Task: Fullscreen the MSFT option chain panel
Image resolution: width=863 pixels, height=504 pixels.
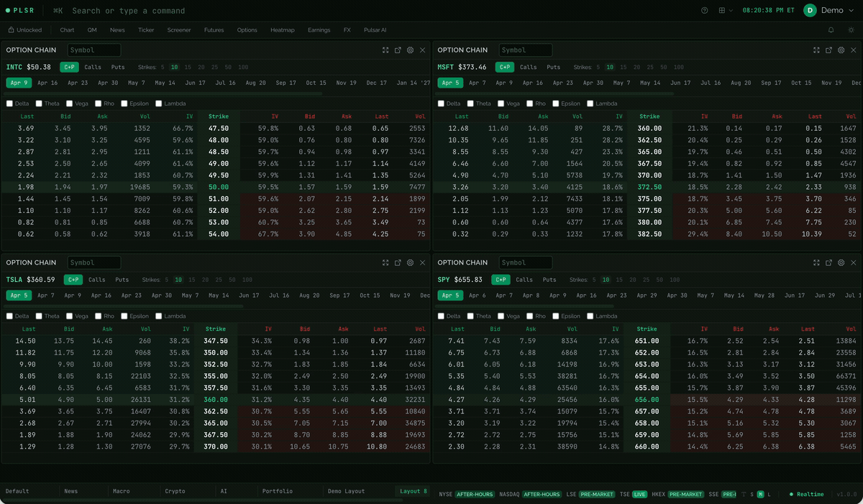Action: click(816, 50)
